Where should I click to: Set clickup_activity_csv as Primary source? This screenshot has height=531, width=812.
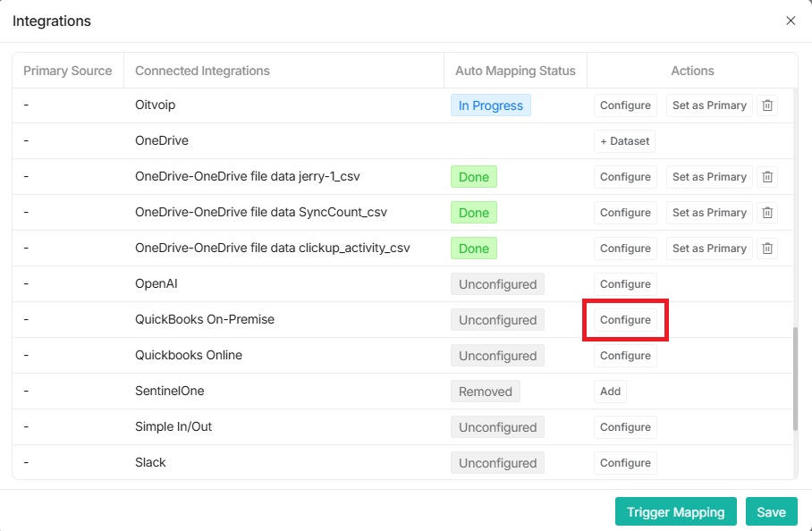point(709,249)
